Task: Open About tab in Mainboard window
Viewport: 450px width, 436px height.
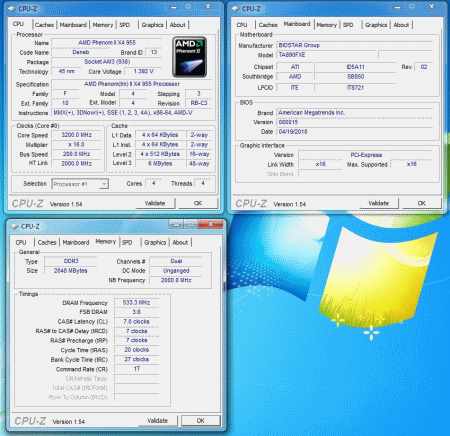Action: (401, 25)
